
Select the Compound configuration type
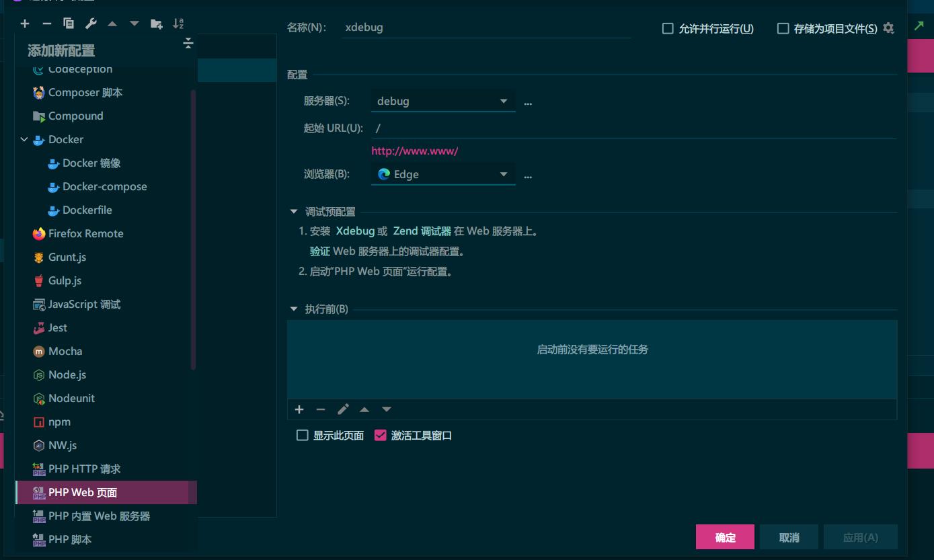point(106,116)
